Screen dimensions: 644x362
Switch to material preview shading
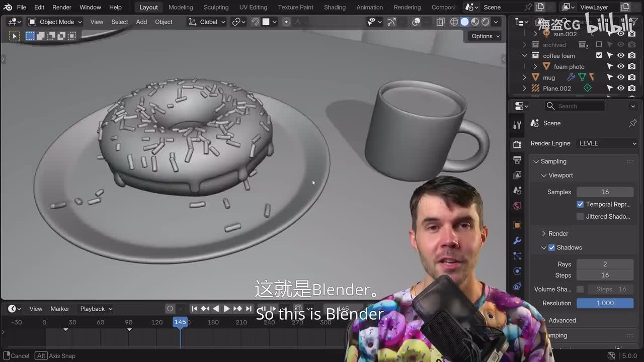475,22
